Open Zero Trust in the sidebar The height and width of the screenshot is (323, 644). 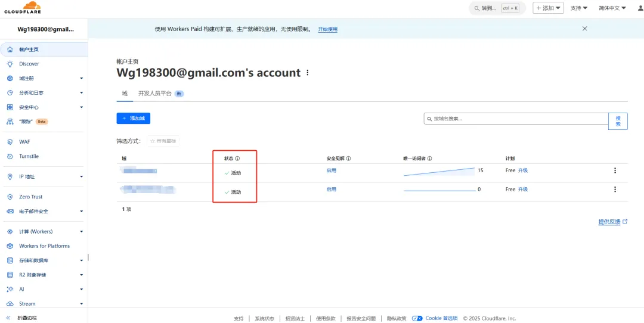[x=31, y=197]
